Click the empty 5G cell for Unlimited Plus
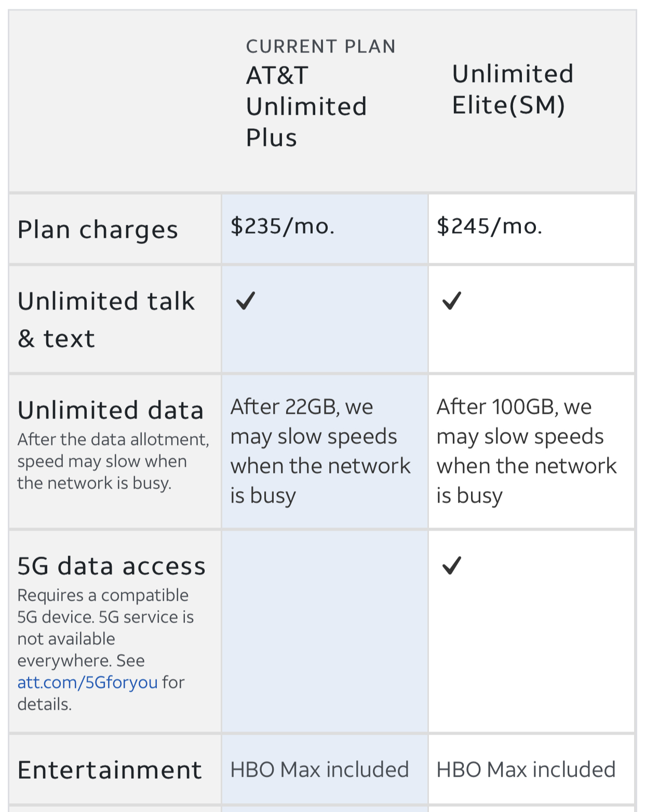This screenshot has width=645, height=812. coord(325,631)
